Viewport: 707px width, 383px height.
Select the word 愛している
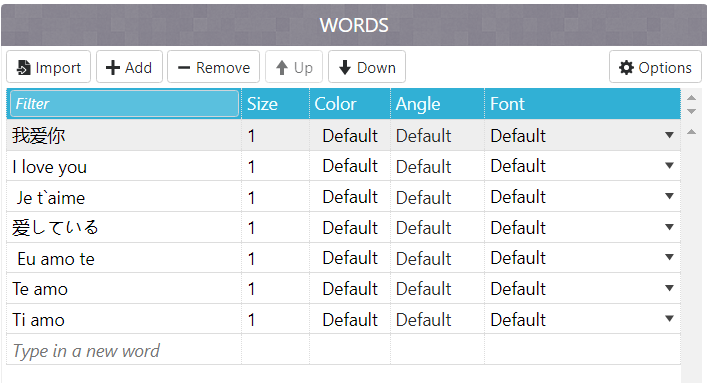click(55, 227)
